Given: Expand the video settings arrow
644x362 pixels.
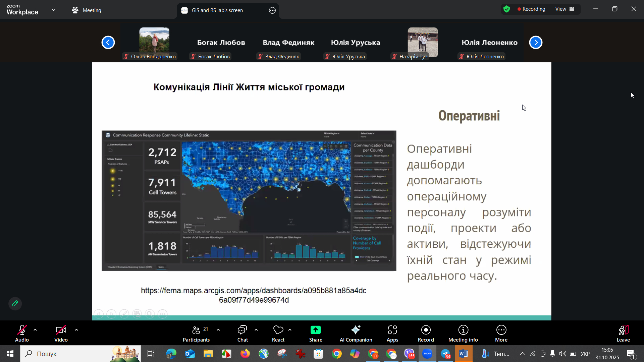Looking at the screenshot, I should point(76,330).
